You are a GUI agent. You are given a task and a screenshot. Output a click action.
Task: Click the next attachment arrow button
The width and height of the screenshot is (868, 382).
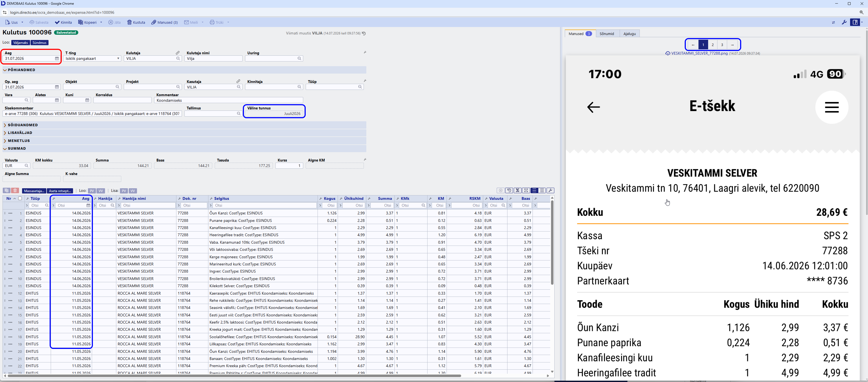pyautogui.click(x=732, y=45)
